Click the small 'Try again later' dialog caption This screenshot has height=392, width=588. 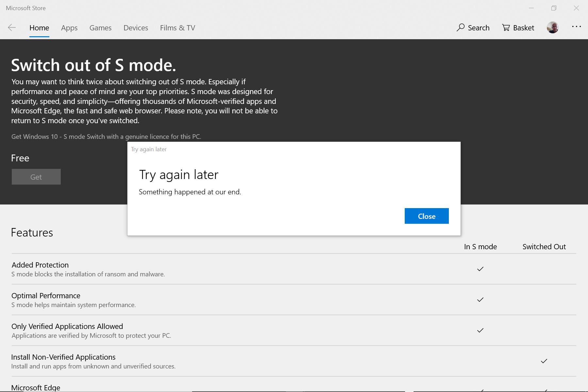tap(149, 149)
